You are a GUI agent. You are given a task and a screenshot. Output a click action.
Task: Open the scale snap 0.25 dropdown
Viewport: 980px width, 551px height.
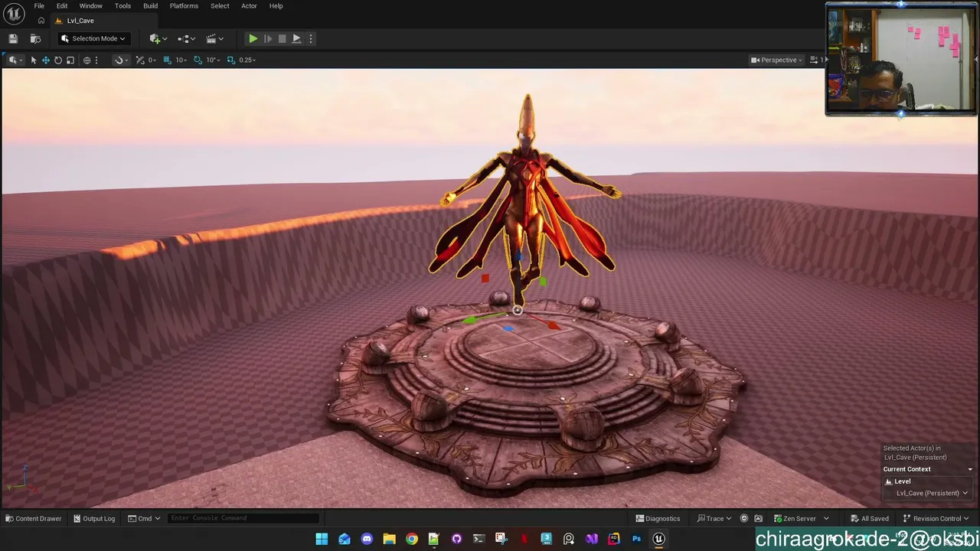coord(247,60)
